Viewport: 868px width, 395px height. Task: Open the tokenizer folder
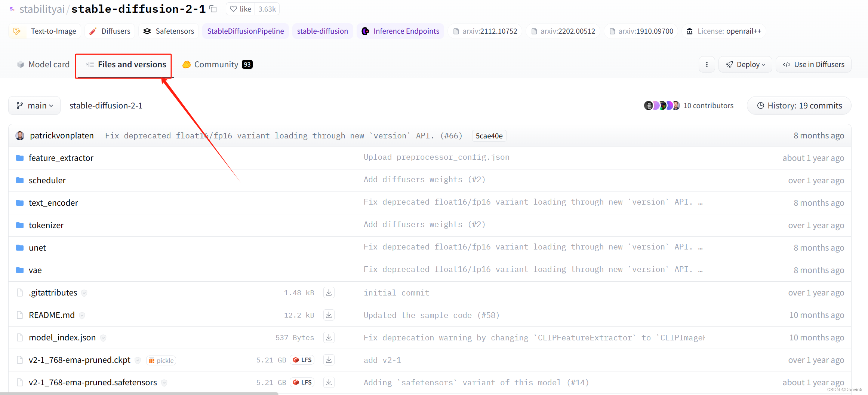(x=46, y=225)
